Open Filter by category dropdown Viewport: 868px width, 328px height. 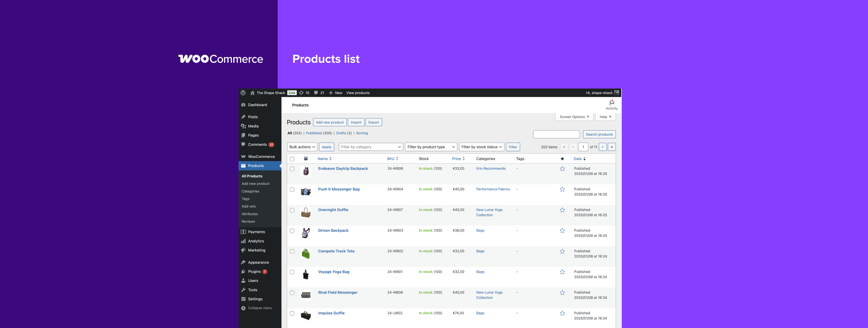pos(371,147)
